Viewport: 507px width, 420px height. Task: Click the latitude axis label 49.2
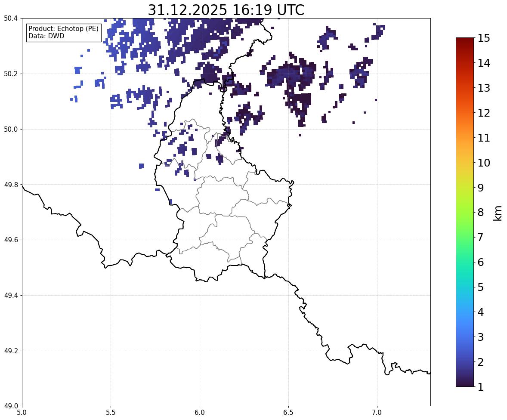(11, 351)
